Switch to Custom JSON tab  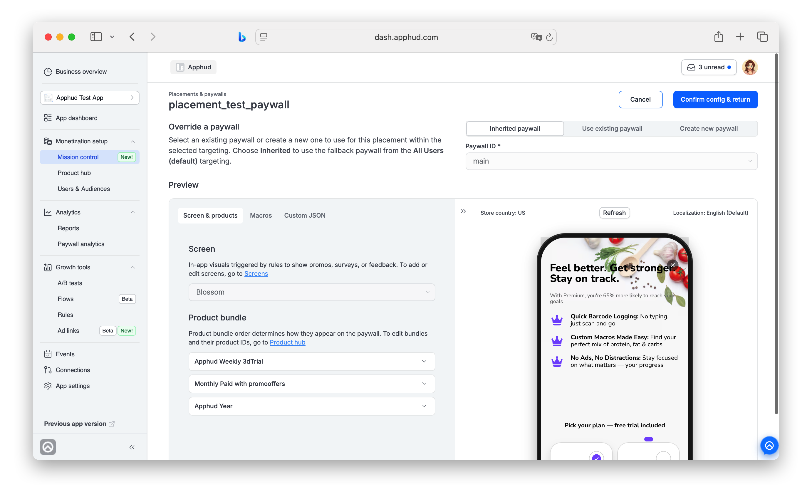pos(305,216)
